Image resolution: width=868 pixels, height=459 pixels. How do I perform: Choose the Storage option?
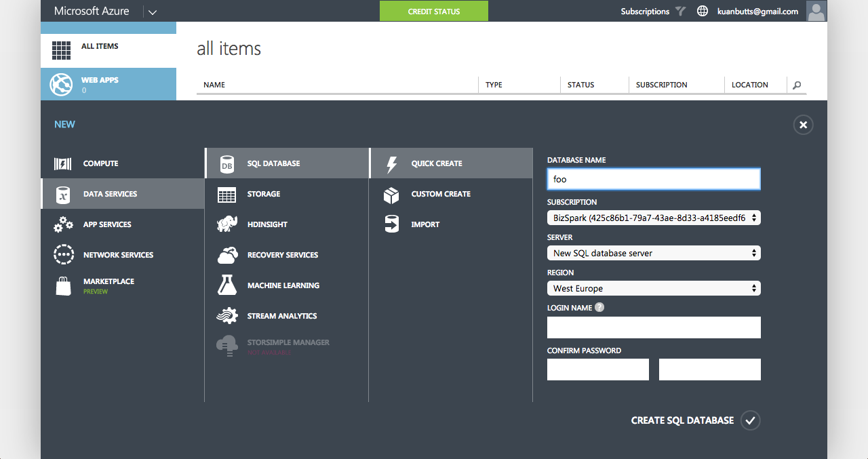point(287,194)
